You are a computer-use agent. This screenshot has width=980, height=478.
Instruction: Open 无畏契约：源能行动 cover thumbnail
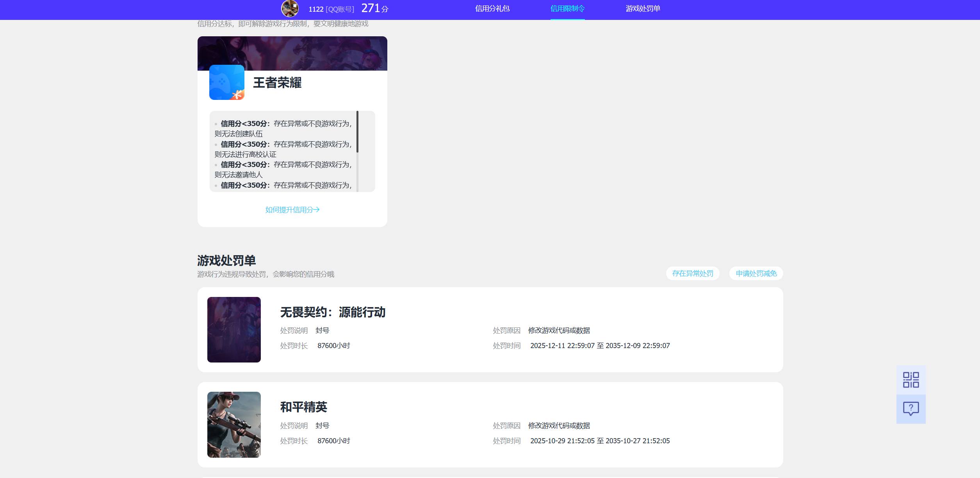[234, 330]
